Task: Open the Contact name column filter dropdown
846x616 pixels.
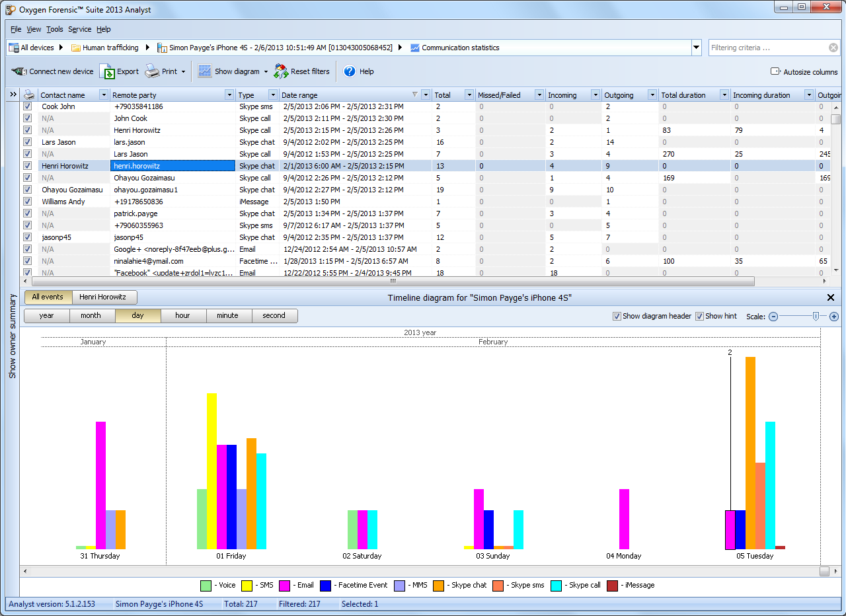Action: pyautogui.click(x=103, y=95)
